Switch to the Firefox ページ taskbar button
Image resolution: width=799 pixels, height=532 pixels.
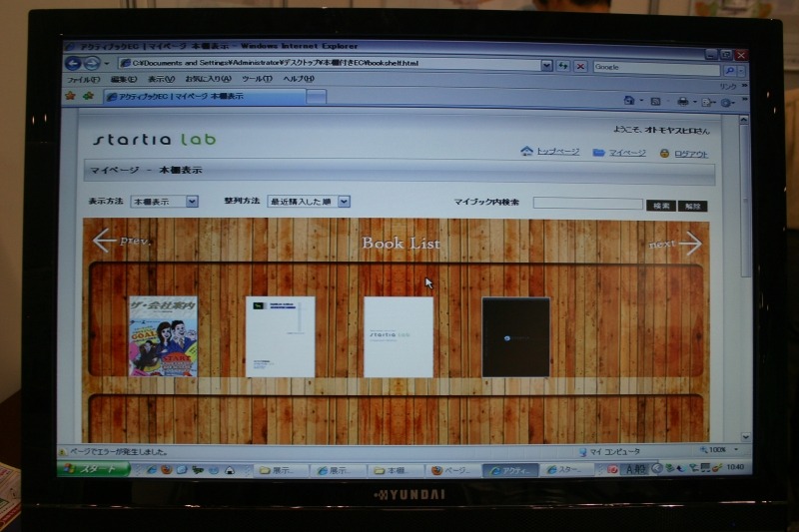(x=455, y=471)
